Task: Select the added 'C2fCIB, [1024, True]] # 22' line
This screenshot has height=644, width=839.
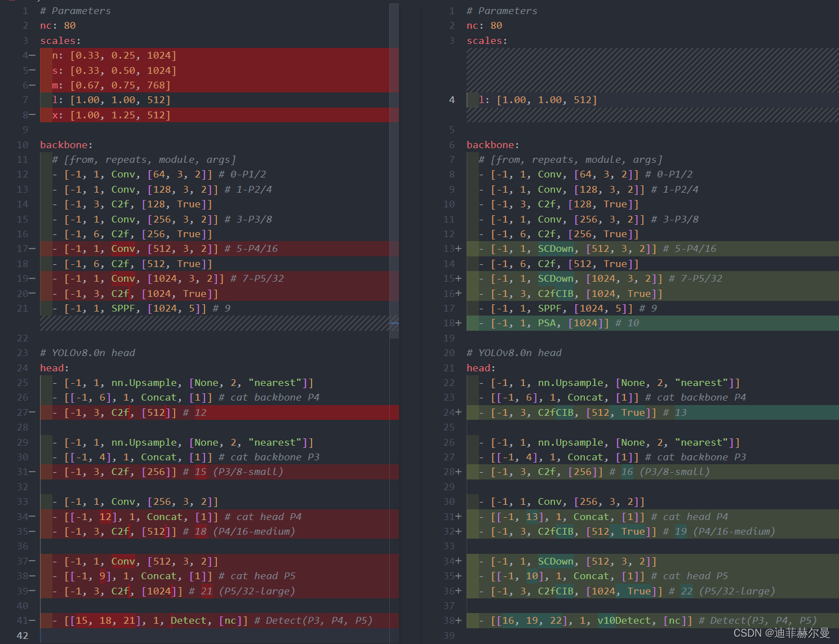Action: [652, 591]
